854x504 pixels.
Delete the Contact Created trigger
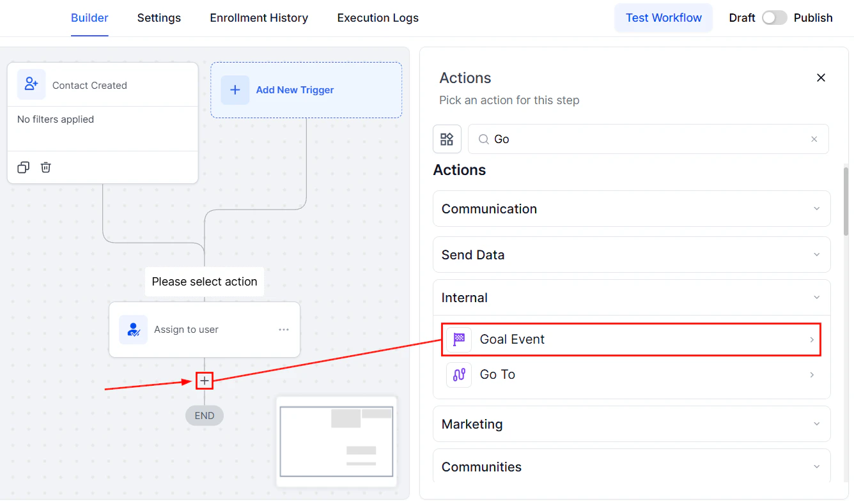pyautogui.click(x=45, y=167)
